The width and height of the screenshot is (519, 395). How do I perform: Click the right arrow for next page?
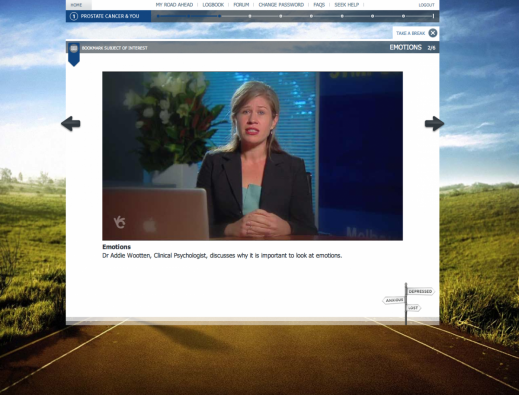[434, 124]
